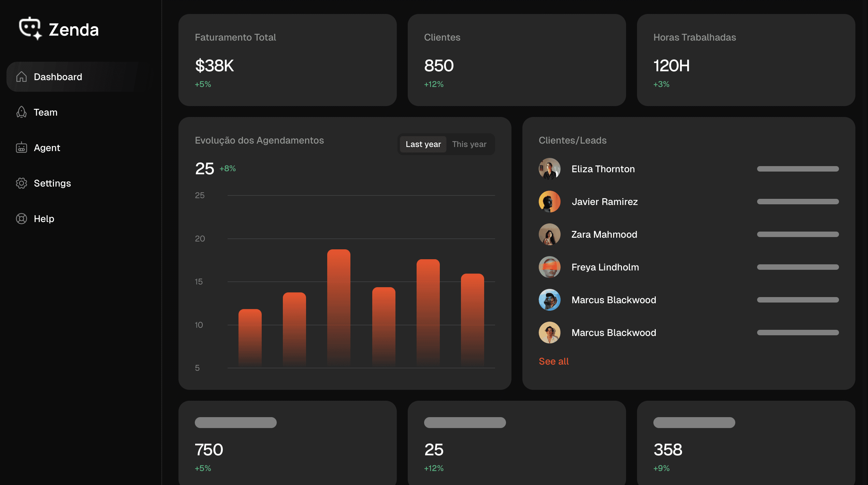Click Javier Ramirez's avatar
This screenshot has width=868, height=485.
[549, 202]
